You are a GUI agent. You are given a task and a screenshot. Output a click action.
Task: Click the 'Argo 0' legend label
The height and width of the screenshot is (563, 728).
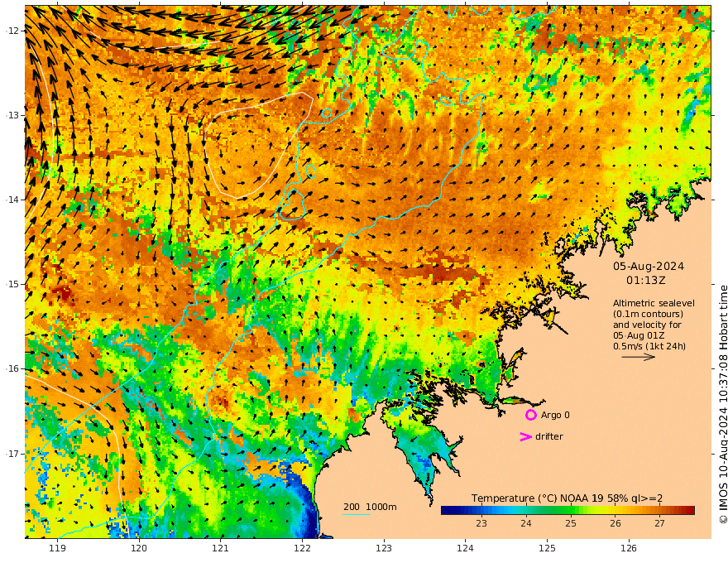coord(555,415)
